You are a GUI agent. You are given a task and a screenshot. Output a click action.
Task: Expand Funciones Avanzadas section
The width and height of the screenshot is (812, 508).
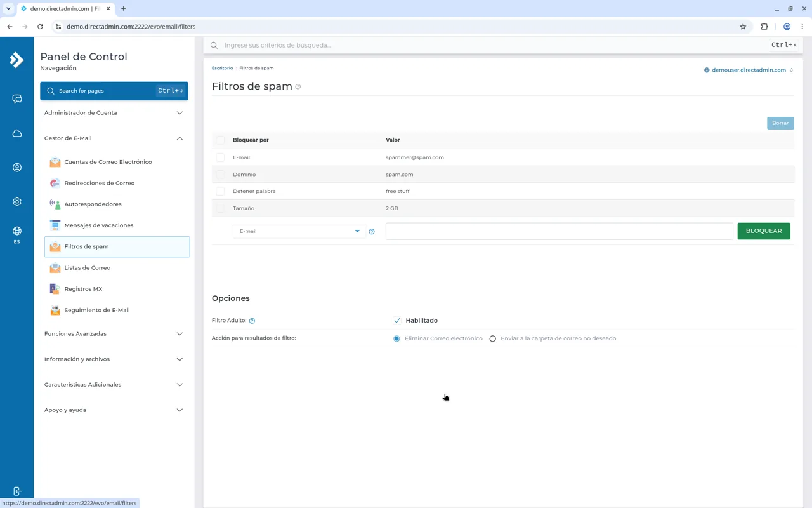[114, 334]
